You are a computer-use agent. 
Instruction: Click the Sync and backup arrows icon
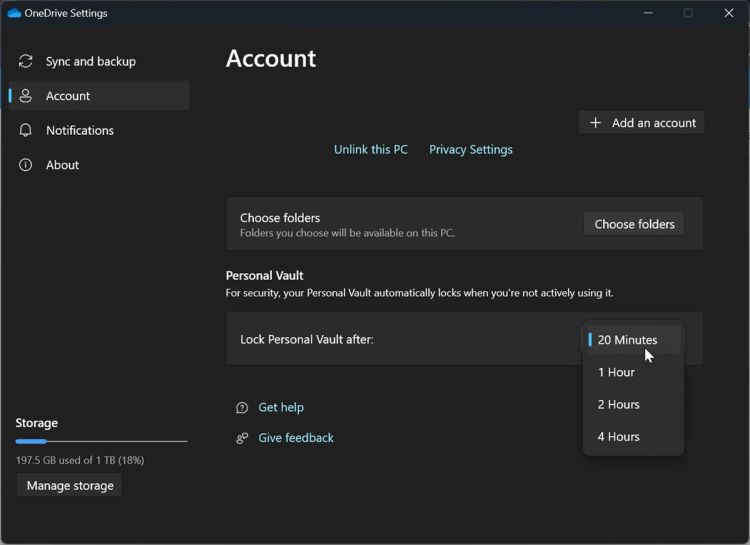pyautogui.click(x=26, y=61)
